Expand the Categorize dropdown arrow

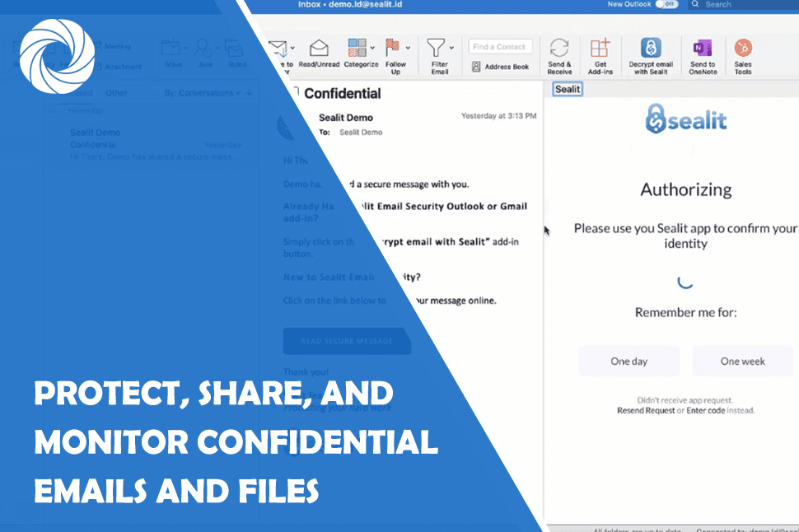coord(372,48)
